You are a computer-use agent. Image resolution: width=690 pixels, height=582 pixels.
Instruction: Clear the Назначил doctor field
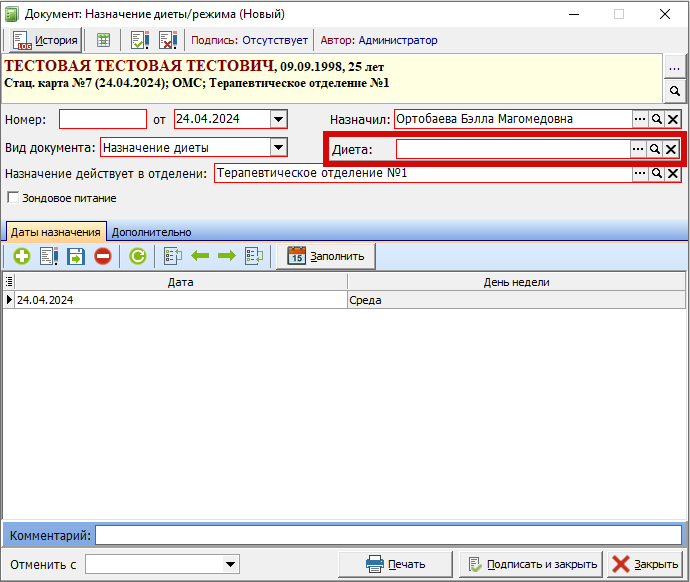pyautogui.click(x=673, y=119)
